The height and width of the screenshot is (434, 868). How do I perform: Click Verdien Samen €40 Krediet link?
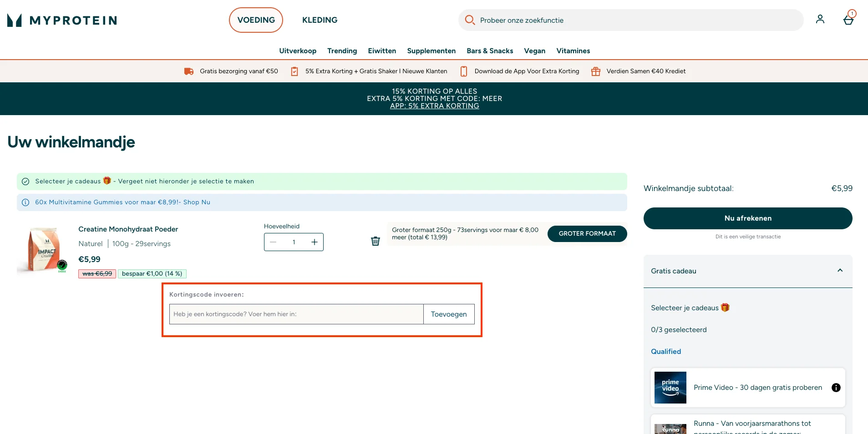pyautogui.click(x=646, y=71)
